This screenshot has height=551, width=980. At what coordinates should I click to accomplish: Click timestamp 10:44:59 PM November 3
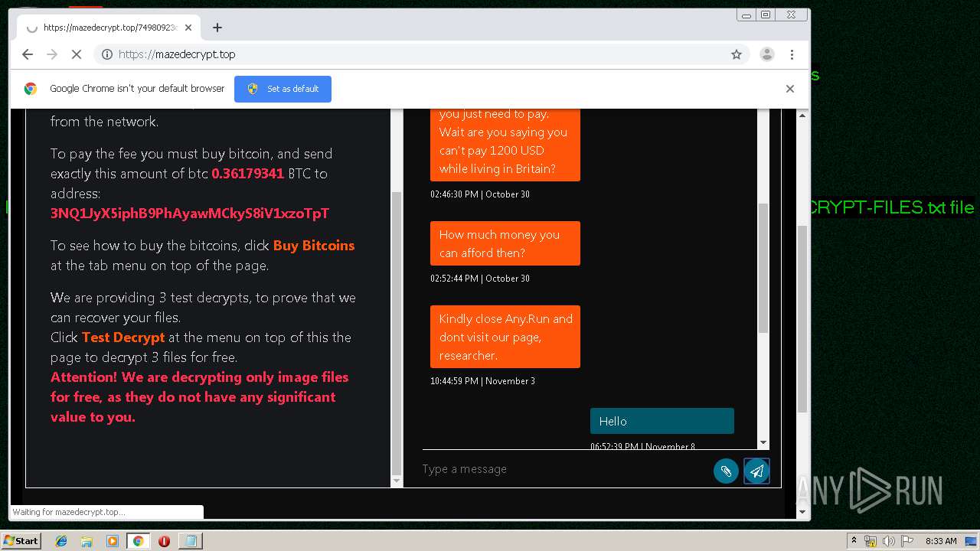[482, 381]
